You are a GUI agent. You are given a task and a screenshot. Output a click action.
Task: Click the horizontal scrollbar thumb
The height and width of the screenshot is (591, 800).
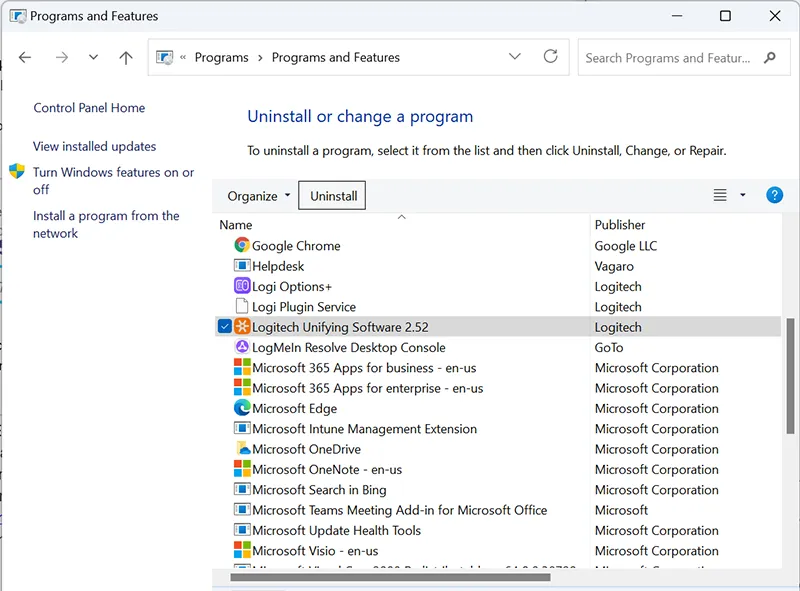[390, 577]
